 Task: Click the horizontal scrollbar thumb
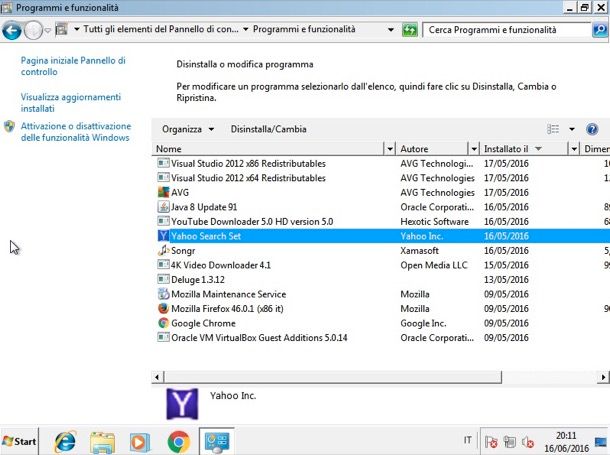click(333, 377)
